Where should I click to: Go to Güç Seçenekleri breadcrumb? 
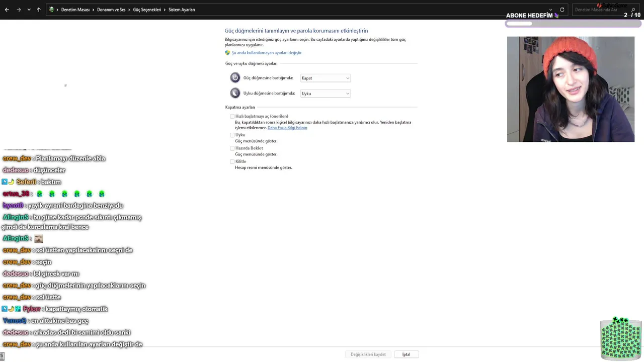tap(147, 10)
